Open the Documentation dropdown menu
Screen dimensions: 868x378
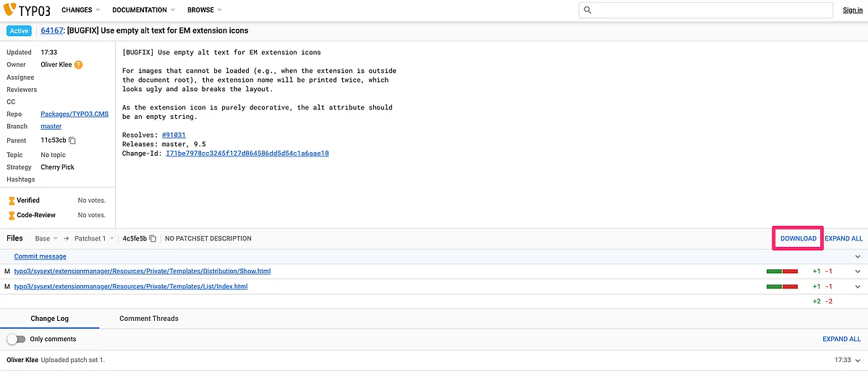[143, 10]
